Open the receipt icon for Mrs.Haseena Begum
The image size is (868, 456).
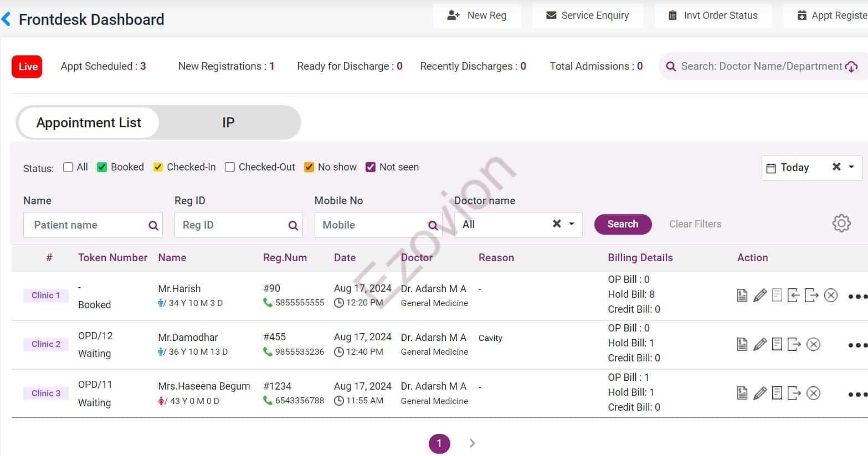pyautogui.click(x=777, y=393)
